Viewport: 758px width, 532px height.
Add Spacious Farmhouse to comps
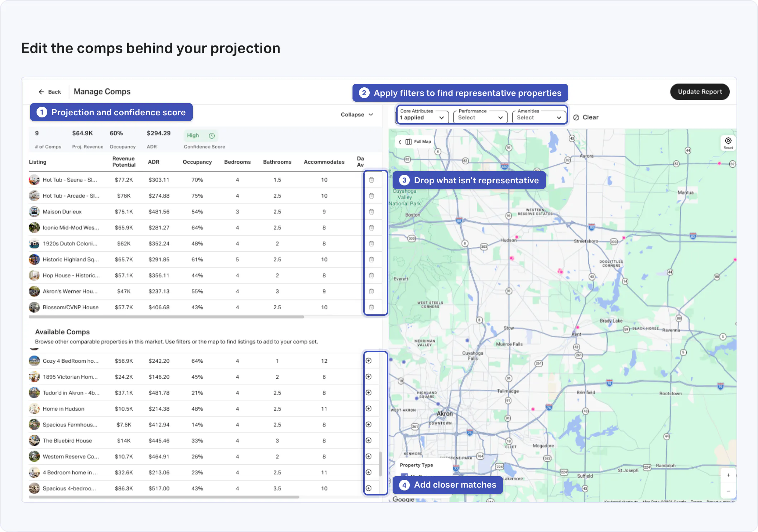point(369,424)
